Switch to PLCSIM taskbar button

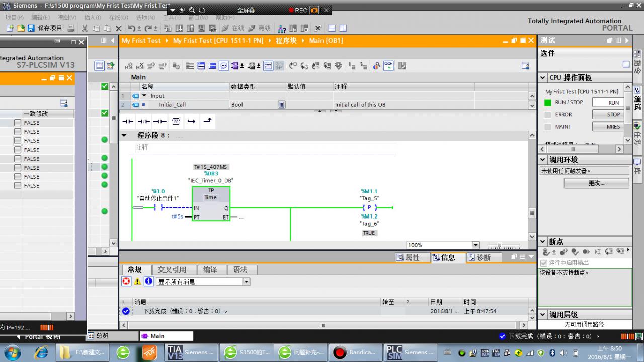(410, 352)
